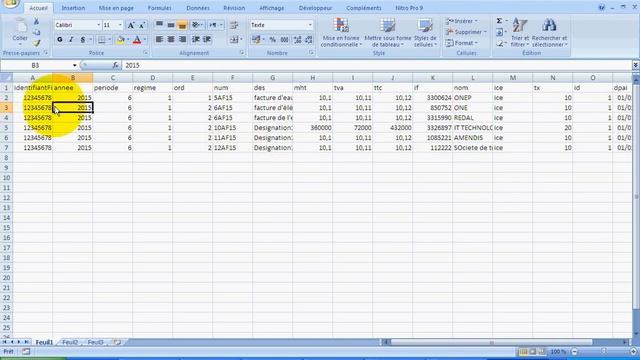Click the Clear (eraser) icon

(500, 43)
